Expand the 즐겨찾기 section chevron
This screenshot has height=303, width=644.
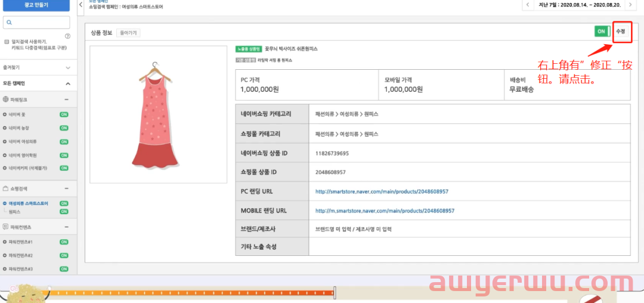[68, 68]
